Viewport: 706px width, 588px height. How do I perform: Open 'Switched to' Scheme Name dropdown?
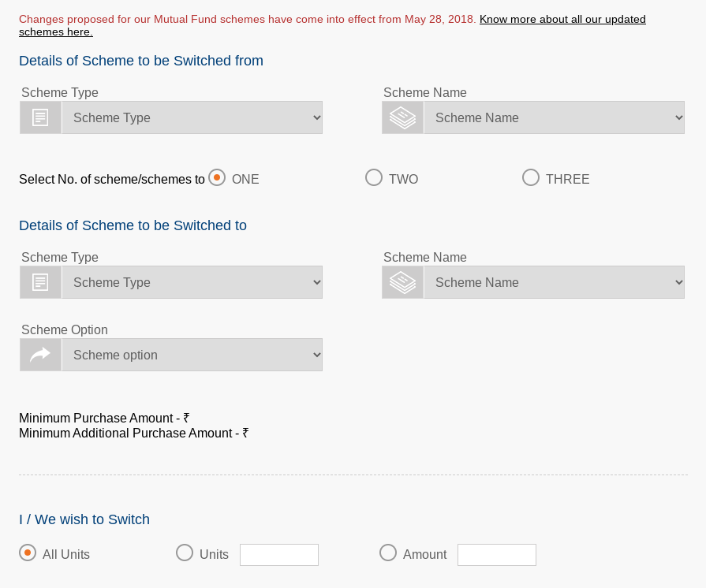(554, 282)
